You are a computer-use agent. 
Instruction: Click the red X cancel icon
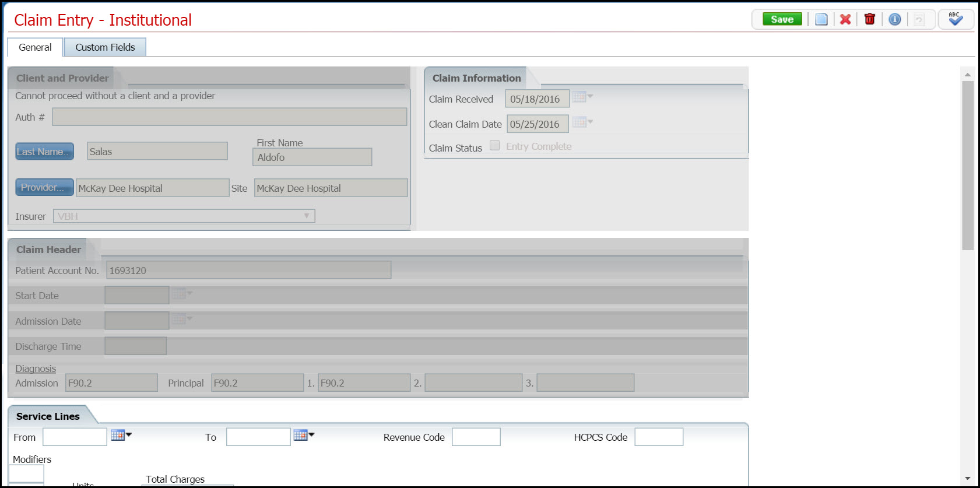(845, 20)
